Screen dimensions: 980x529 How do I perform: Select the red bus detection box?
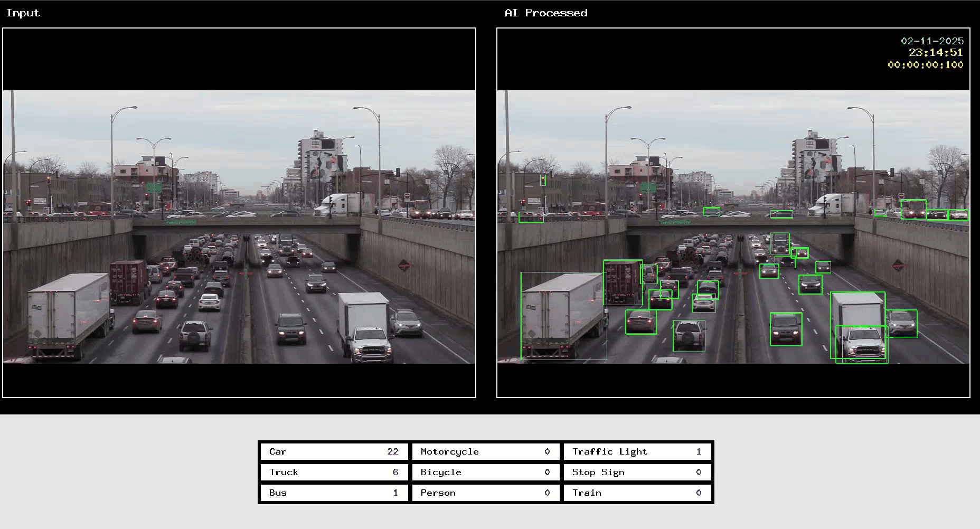click(913, 209)
